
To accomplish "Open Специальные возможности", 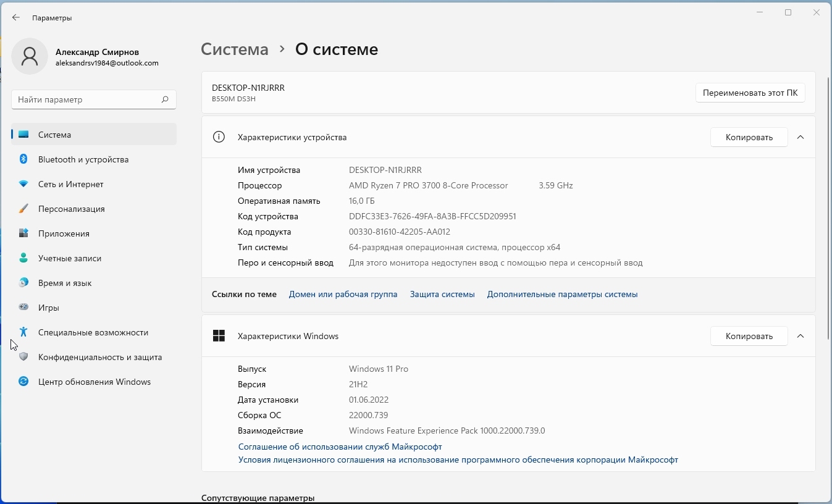I will point(94,332).
